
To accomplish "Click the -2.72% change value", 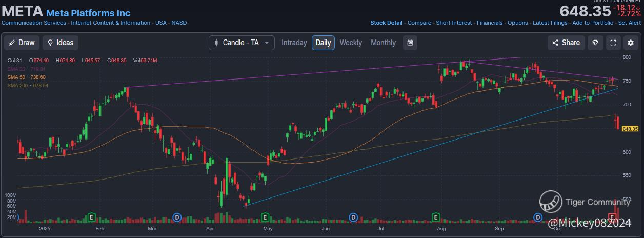I will (x=630, y=14).
